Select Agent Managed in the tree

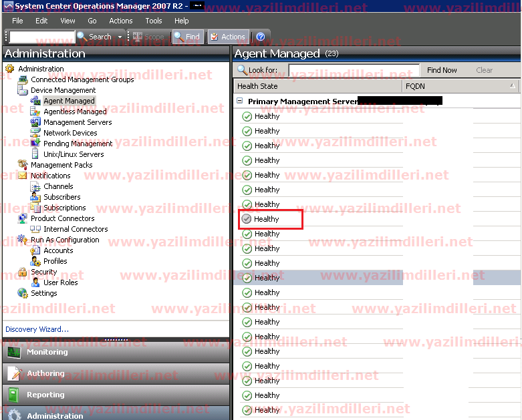[69, 101]
